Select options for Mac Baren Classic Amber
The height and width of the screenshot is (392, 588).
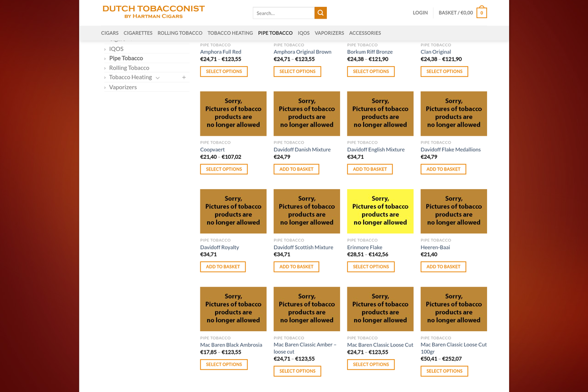297,371
